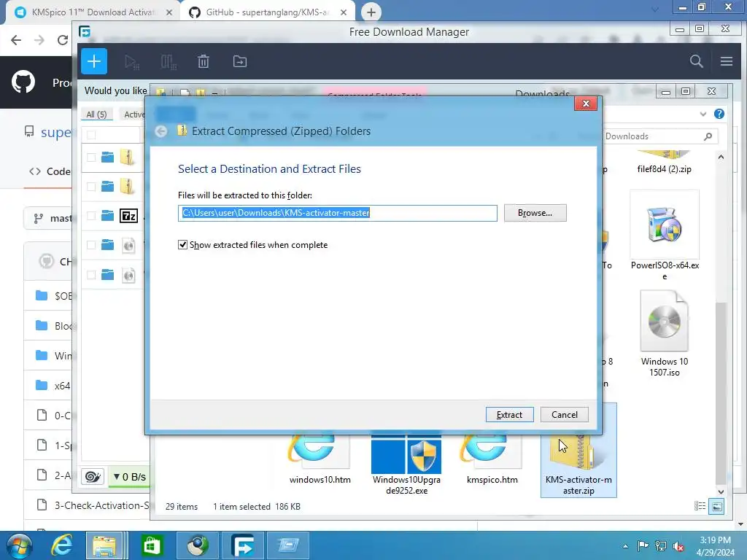The image size is (747, 560).
Task: Click the back arrow in extract wizard
Action: point(161,131)
